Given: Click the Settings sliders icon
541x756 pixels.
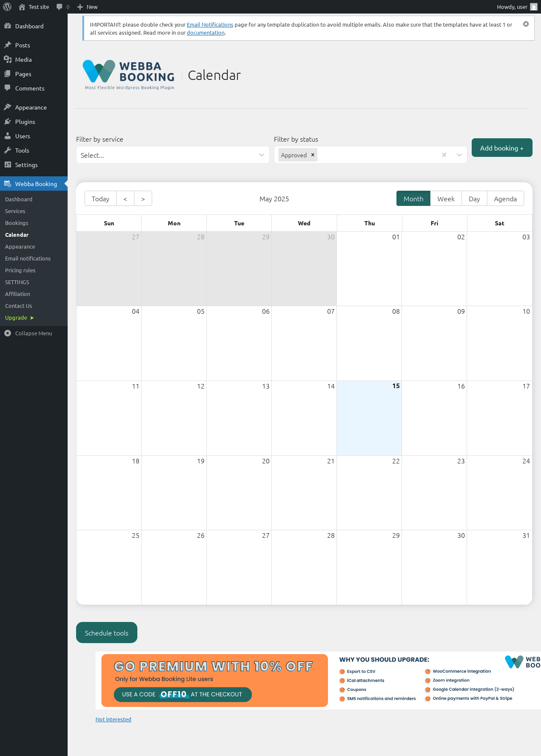Looking at the screenshot, I should tap(8, 164).
